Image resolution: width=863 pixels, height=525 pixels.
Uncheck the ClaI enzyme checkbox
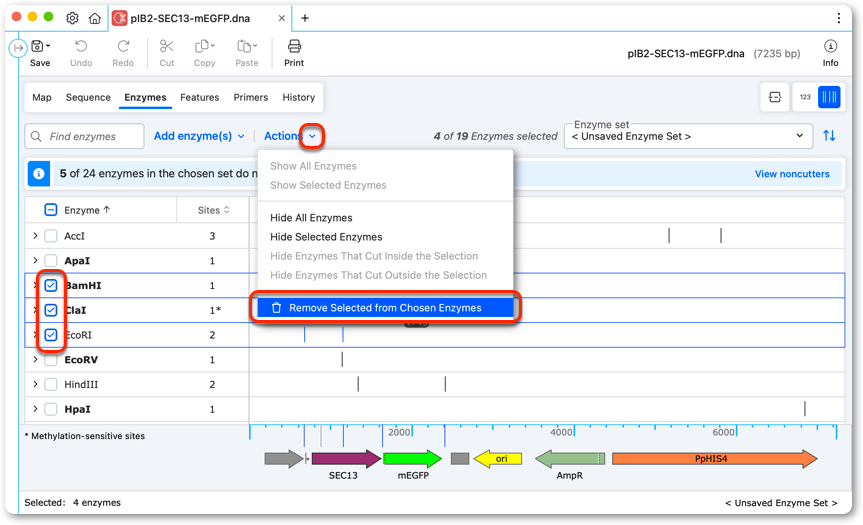(51, 310)
